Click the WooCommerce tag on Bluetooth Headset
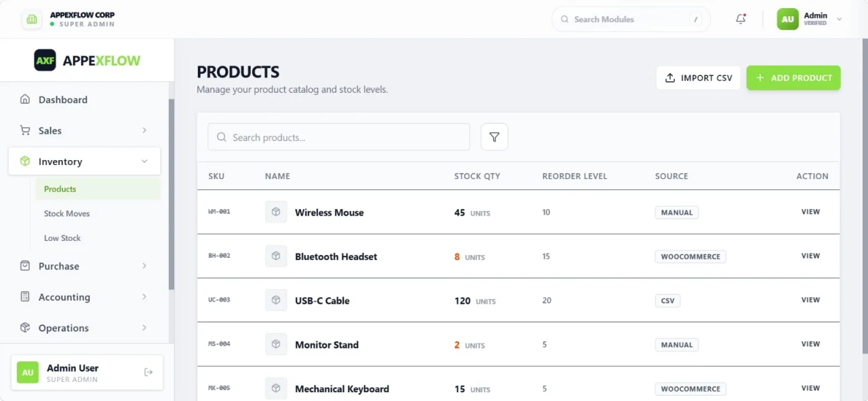Image resolution: width=868 pixels, height=401 pixels. tap(690, 256)
